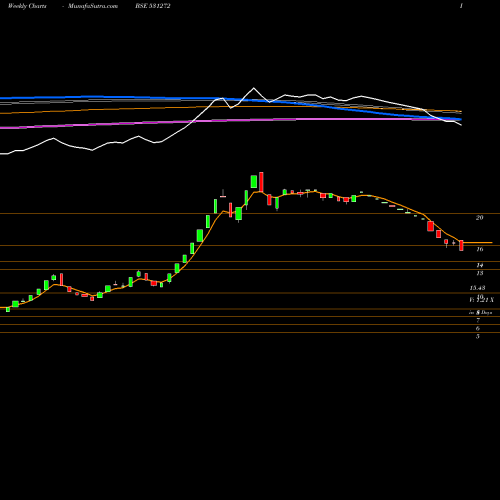Select the '20' price axis label
This screenshot has width=500, height=500.
tap(479, 218)
